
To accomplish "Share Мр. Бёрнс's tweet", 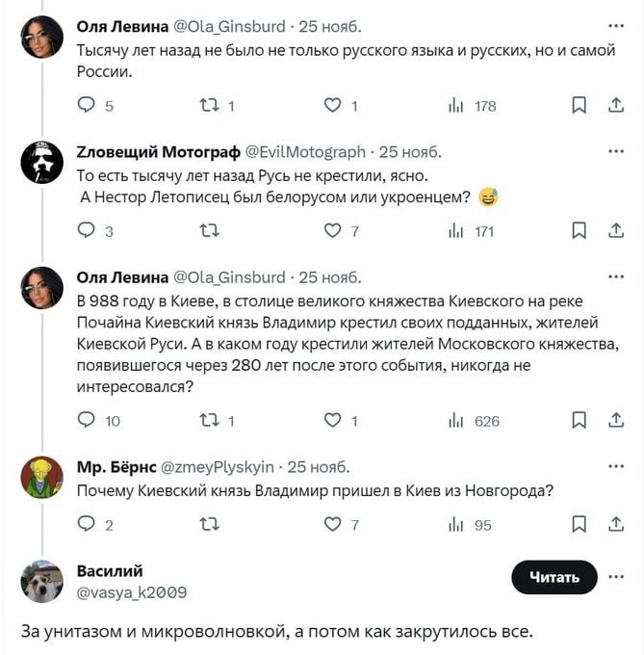I will pos(615,525).
